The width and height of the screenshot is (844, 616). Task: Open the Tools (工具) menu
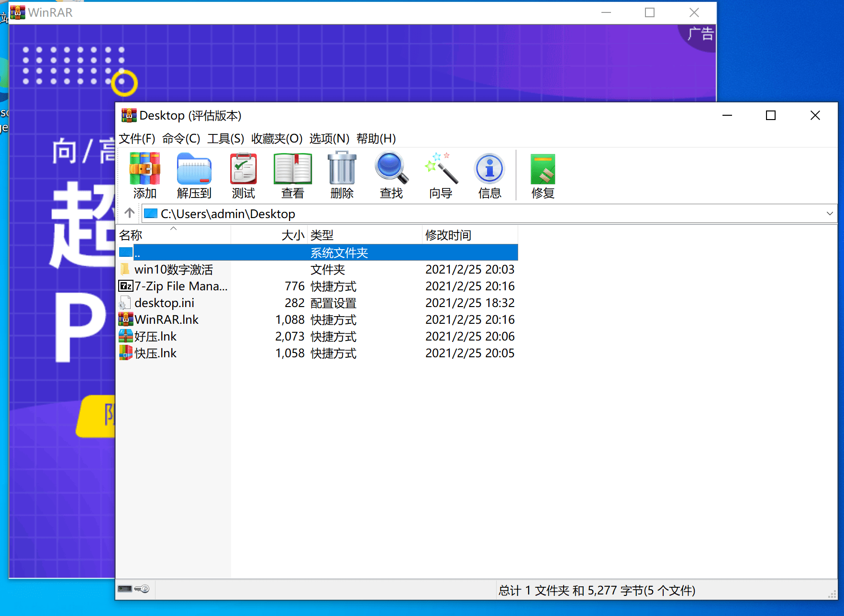[x=225, y=139]
